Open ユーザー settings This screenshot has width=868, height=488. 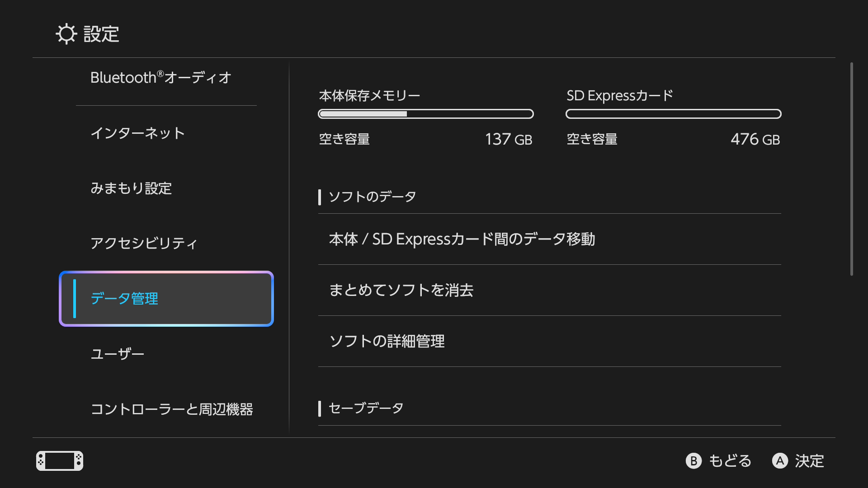(x=118, y=354)
